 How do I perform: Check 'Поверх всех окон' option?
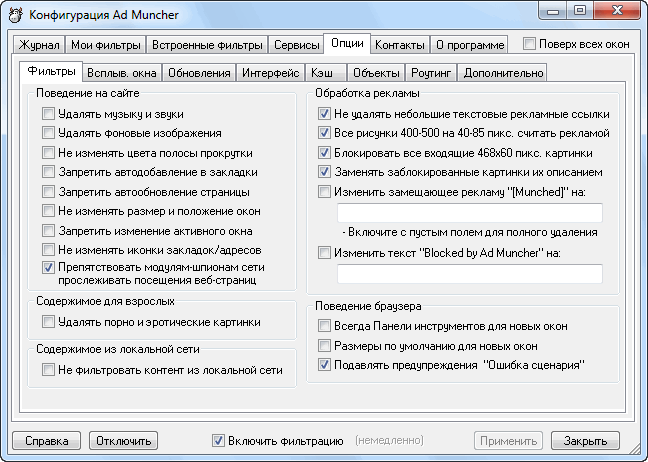point(529,44)
